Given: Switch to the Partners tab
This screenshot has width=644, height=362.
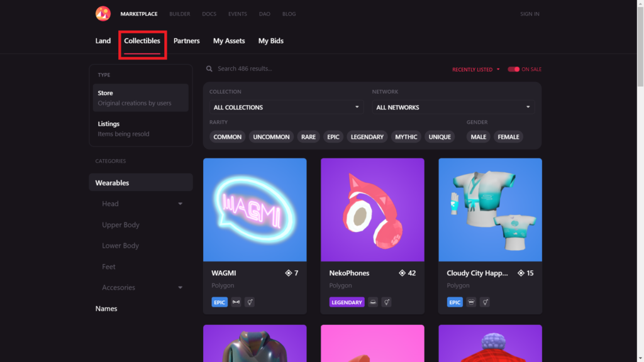Looking at the screenshot, I should coord(186,41).
